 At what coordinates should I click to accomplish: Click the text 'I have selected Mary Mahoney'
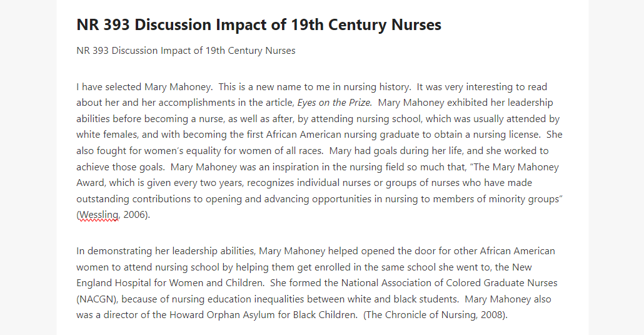143,87
